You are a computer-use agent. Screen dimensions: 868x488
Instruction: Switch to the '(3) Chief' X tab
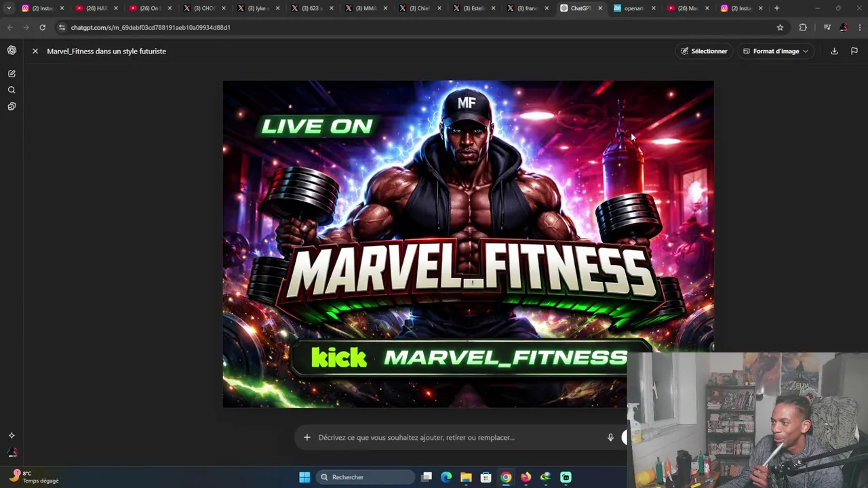click(x=419, y=8)
